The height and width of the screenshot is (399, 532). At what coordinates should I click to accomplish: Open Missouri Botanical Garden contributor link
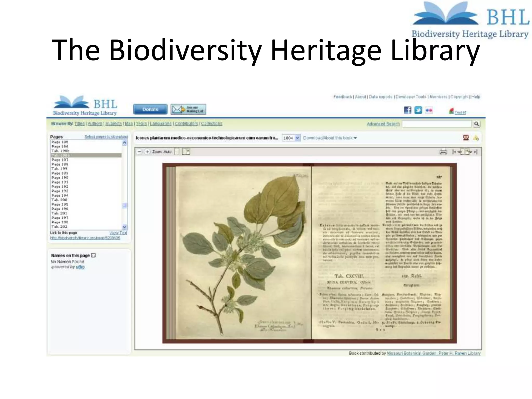point(434,353)
